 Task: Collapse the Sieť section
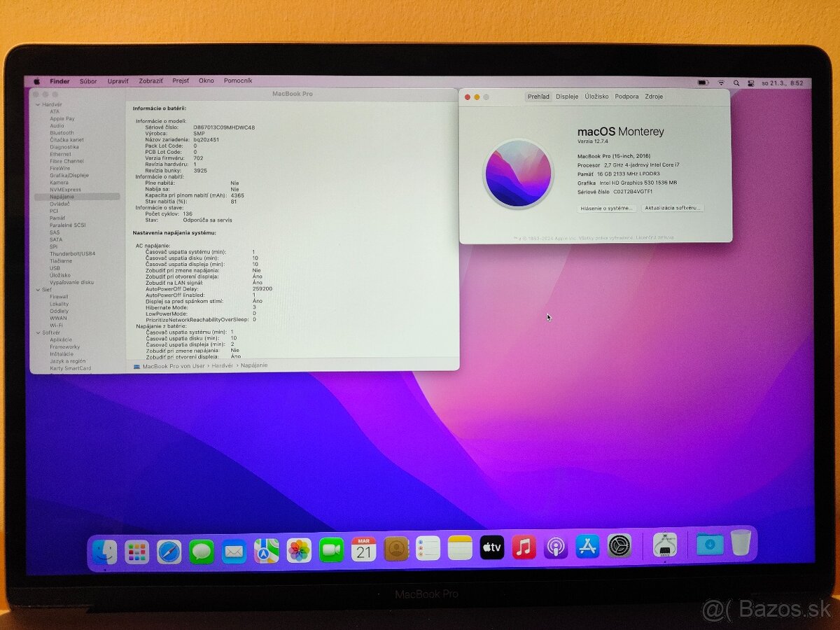coord(40,289)
